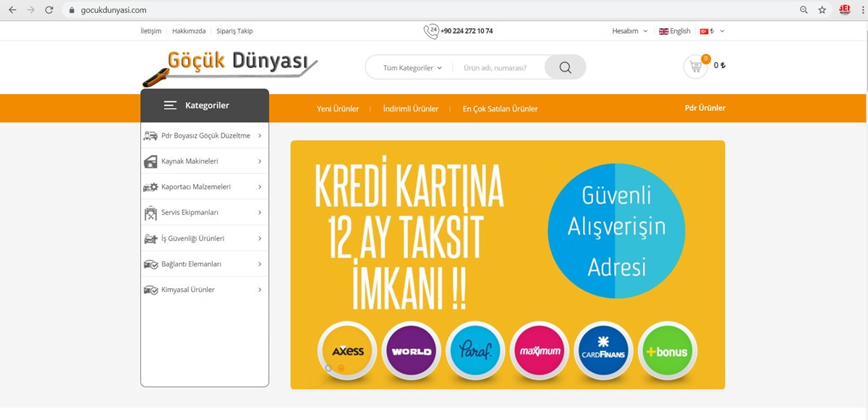This screenshot has width=868, height=420.
Task: Click the Paraf card logo
Action: pyautogui.click(x=475, y=351)
